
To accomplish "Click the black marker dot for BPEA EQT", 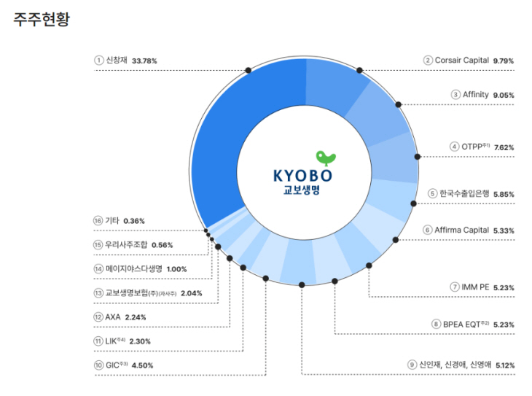I will tap(335, 281).
